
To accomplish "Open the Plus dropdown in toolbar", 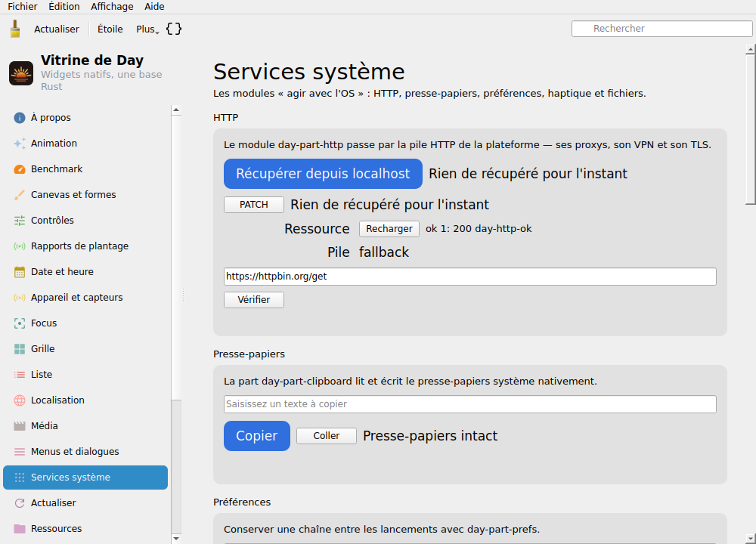I will (147, 29).
